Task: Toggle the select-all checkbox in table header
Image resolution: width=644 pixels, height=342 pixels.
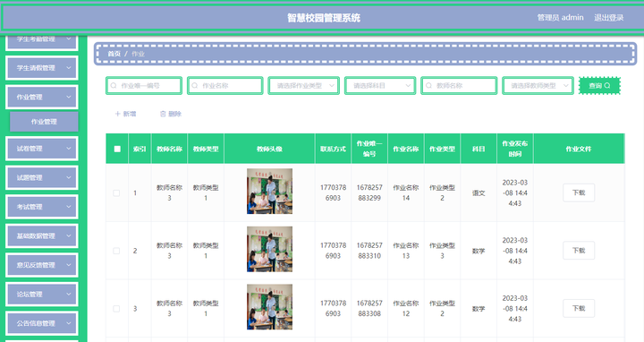Action: point(117,149)
